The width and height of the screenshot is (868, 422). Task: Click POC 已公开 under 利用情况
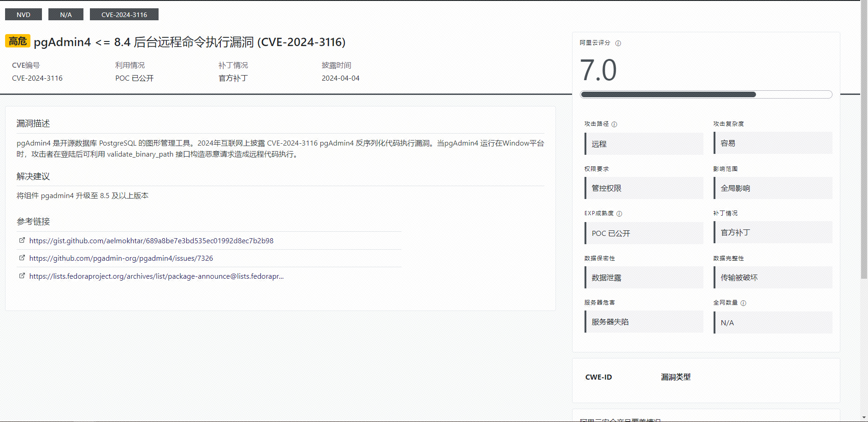point(134,78)
